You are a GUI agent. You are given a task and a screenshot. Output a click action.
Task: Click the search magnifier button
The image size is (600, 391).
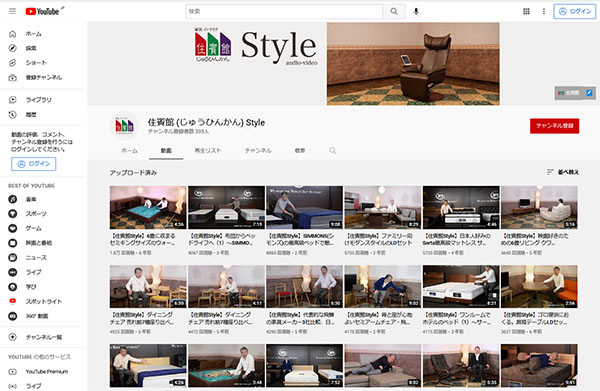pos(394,11)
